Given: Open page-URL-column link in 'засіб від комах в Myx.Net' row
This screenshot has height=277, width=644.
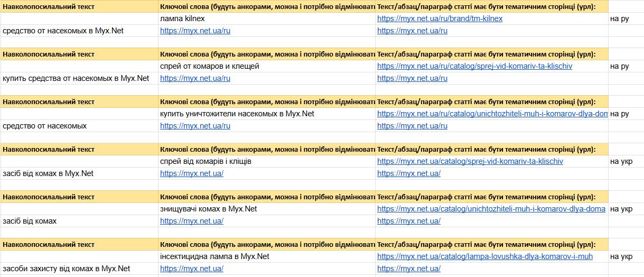Looking at the screenshot, I should 409,173.
